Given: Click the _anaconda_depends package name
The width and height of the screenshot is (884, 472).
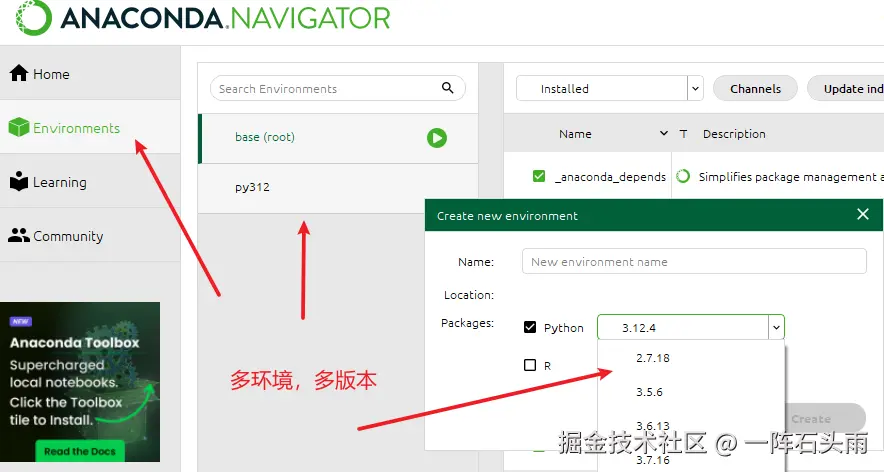Looking at the screenshot, I should 611,177.
